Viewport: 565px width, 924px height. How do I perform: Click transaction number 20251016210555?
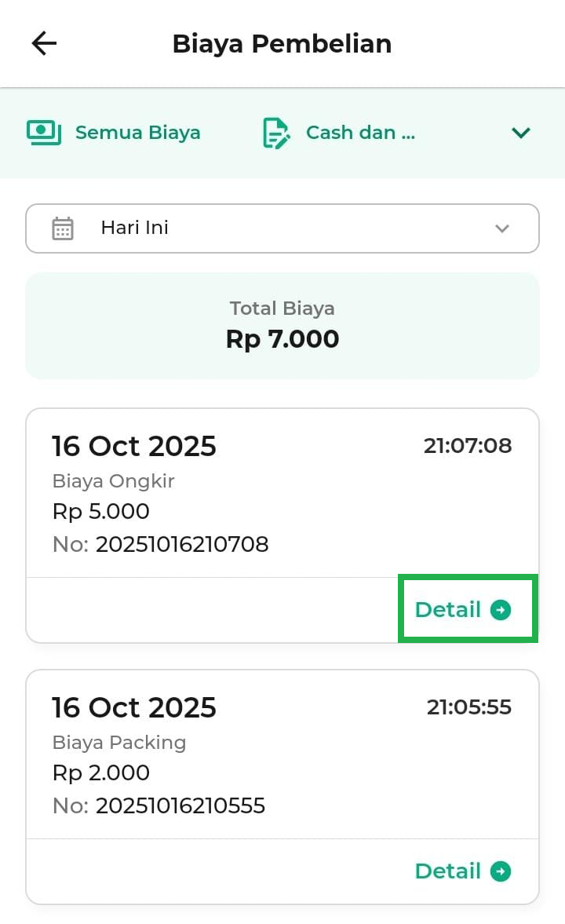pyautogui.click(x=180, y=805)
